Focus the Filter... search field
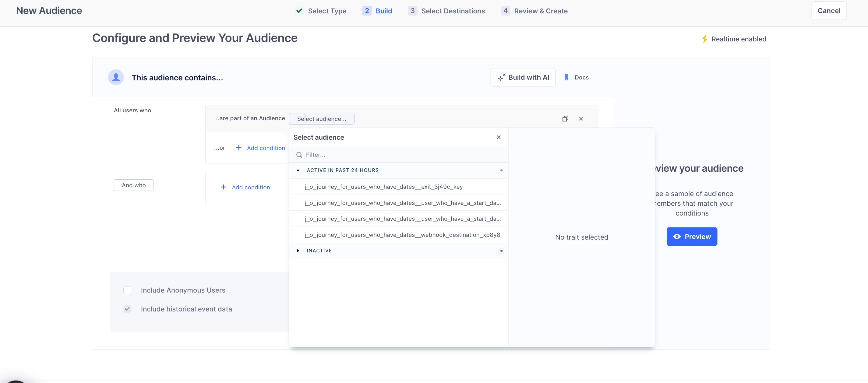 399,155
